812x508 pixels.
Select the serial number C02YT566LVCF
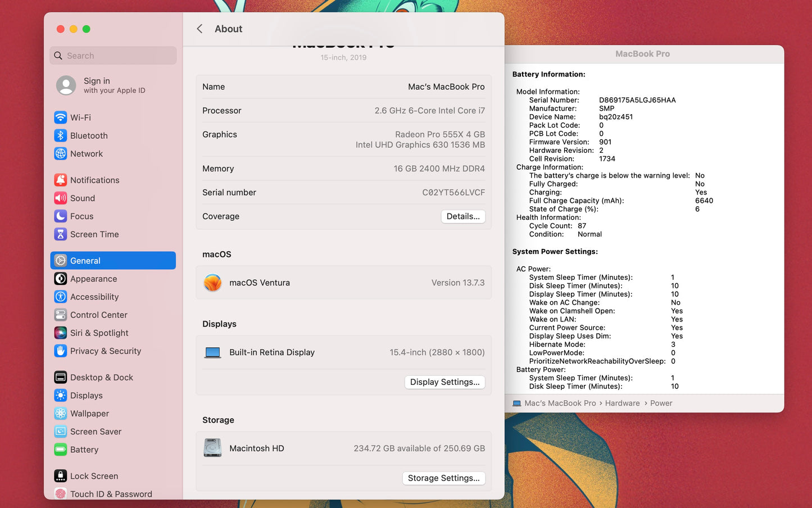453,192
